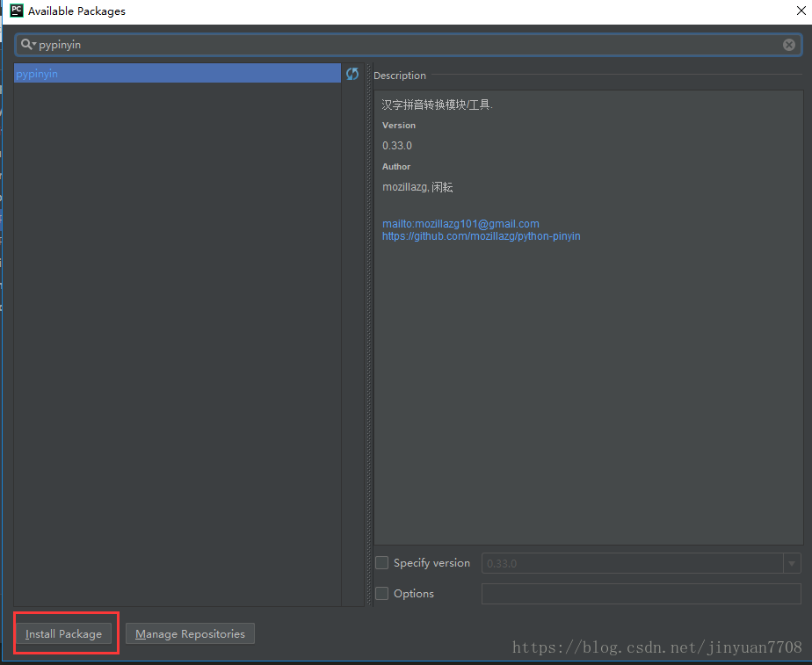Click the Options text input field
The width and height of the screenshot is (812, 665).
tap(642, 594)
